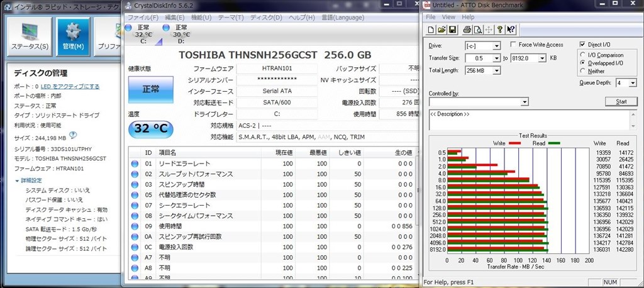Viewport: 644px width, 288px height.
Task: Open About help question mark icon
Action: click(500, 30)
